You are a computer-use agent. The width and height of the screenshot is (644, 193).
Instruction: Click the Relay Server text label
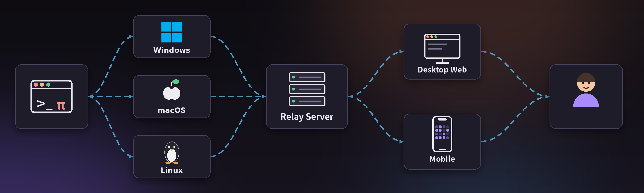coord(307,117)
